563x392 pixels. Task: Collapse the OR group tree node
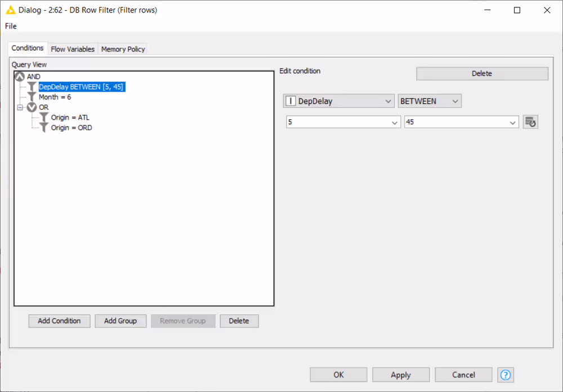pos(20,107)
